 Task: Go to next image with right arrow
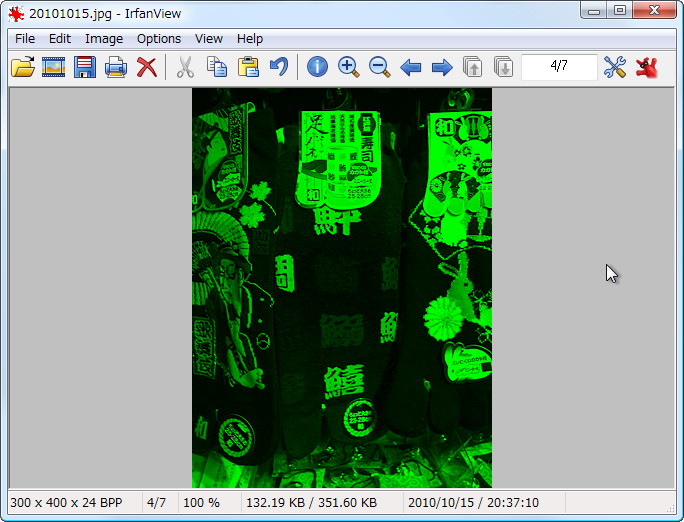coord(442,68)
